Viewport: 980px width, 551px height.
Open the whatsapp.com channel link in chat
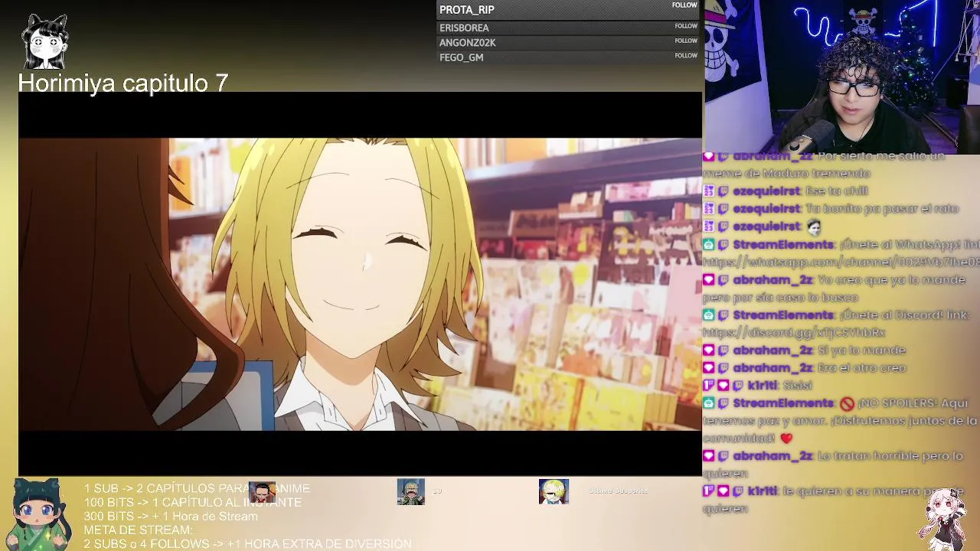(x=841, y=262)
